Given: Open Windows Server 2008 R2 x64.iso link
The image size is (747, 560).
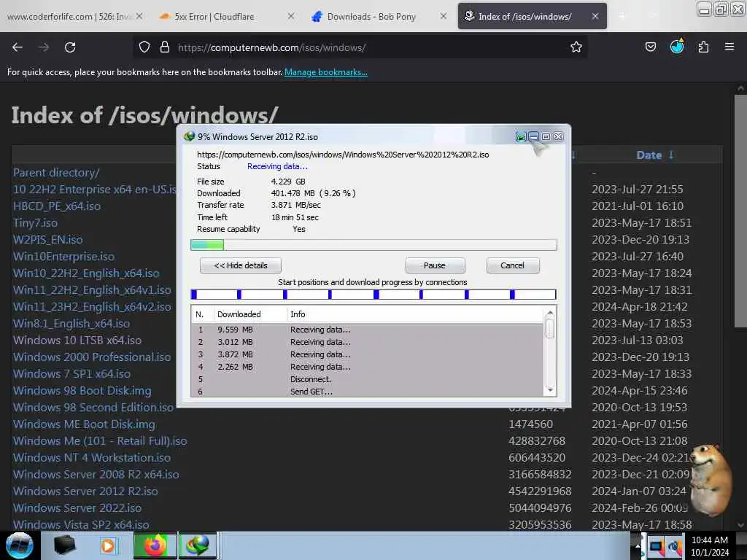Looking at the screenshot, I should [96, 475].
